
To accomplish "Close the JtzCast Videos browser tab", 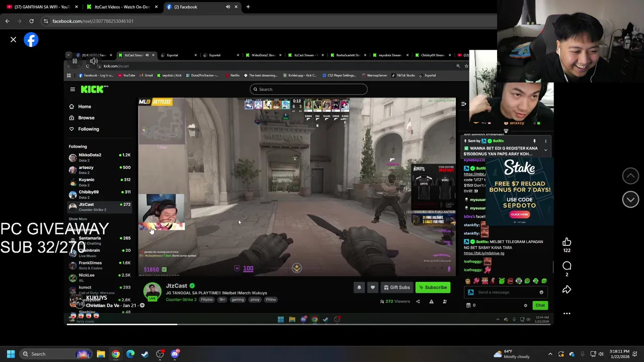I will (156, 7).
